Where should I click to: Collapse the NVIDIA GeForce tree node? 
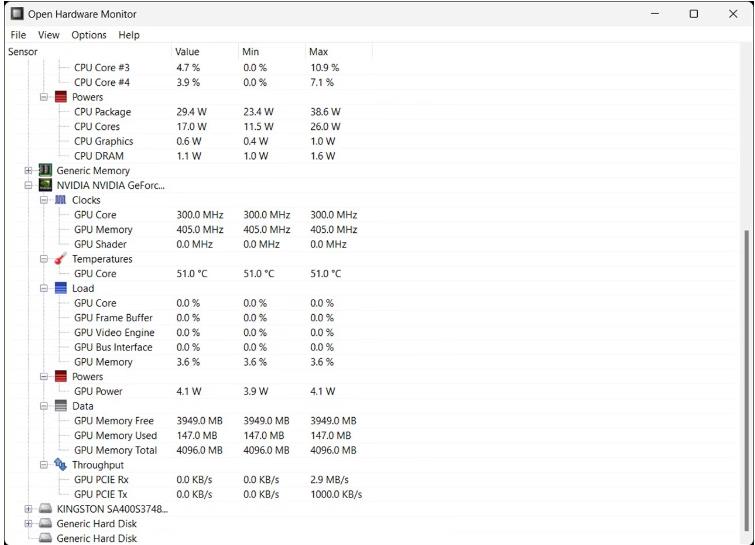tap(28, 185)
